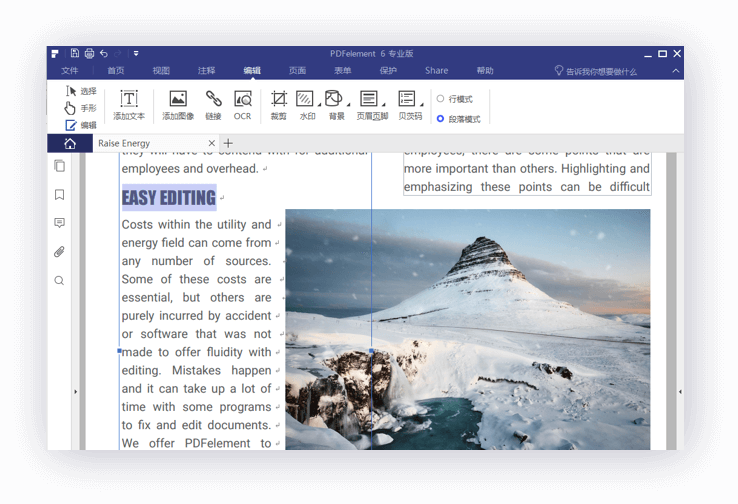Redo the action with the grayed arrow
Screen dimensions: 738x504
(x=118, y=54)
